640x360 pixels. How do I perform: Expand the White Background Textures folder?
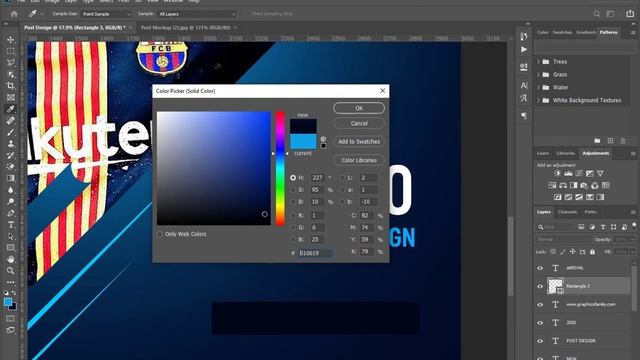coord(538,100)
